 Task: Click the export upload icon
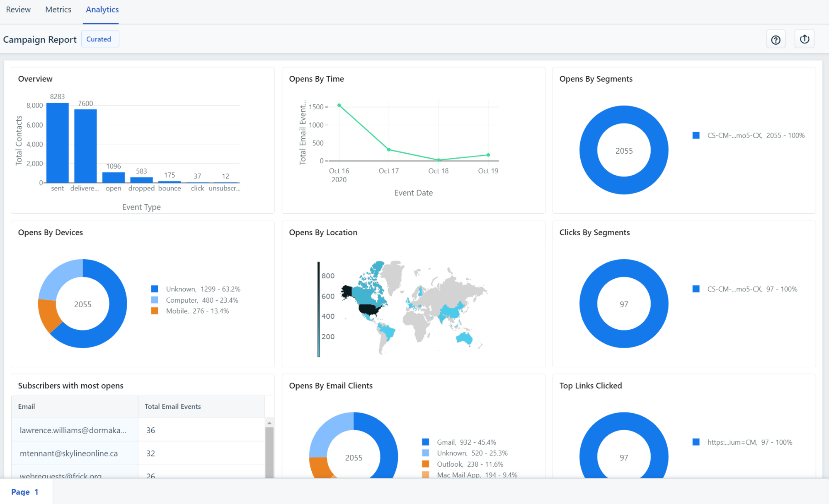click(804, 39)
